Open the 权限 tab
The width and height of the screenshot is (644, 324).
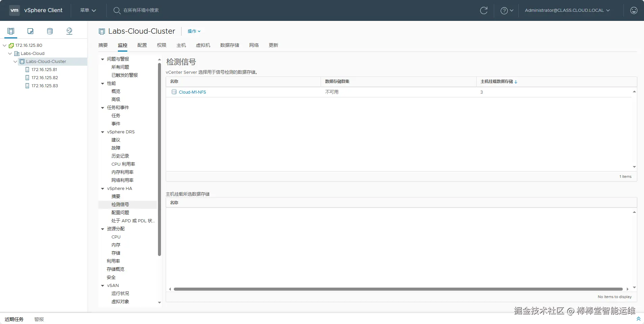[x=162, y=45]
